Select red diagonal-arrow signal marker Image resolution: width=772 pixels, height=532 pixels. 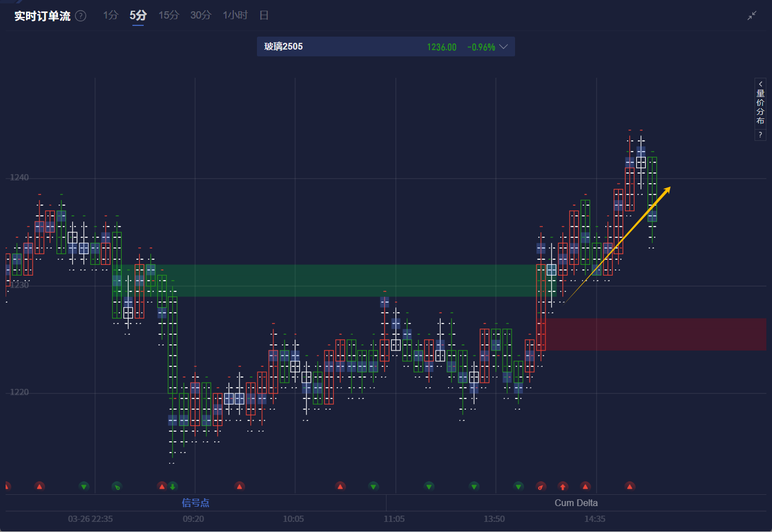541,486
